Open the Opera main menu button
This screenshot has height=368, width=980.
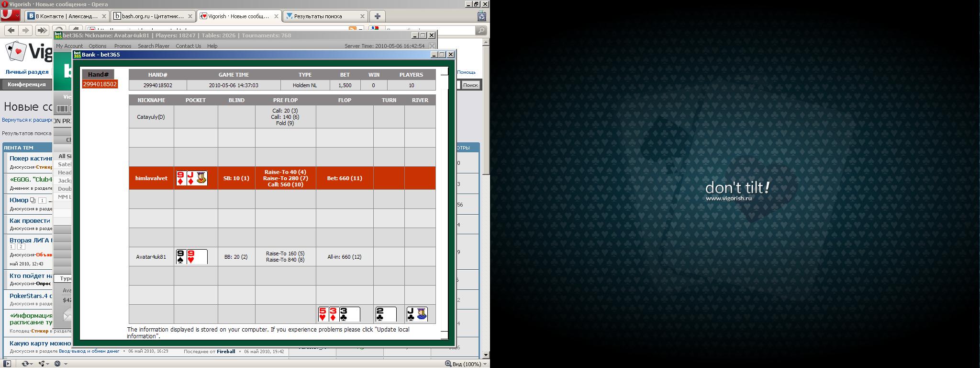pos(10,16)
